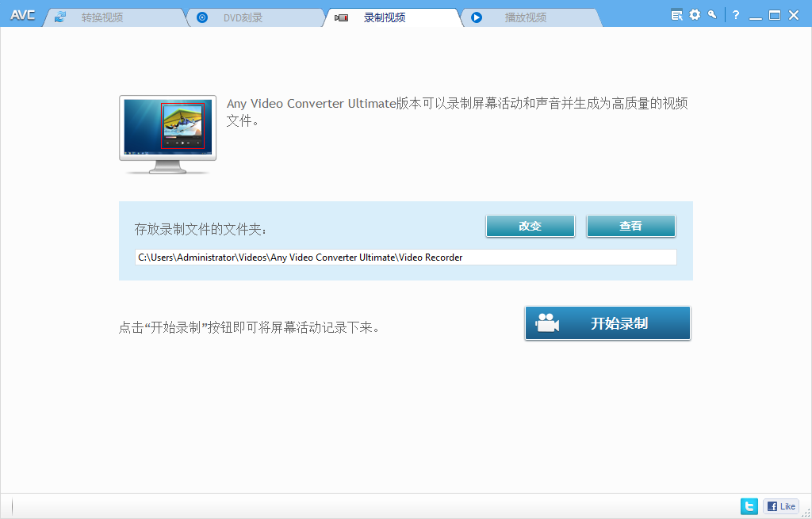Image resolution: width=812 pixels, height=519 pixels.
Task: Select the blue play icon on 播放视频 tab
Action: (x=477, y=17)
